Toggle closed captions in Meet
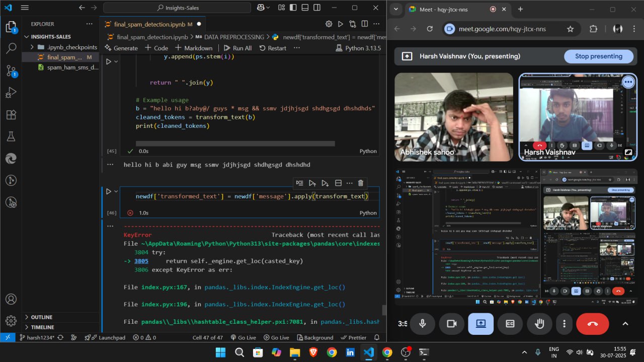The height and width of the screenshot is (362, 644). 510,324
